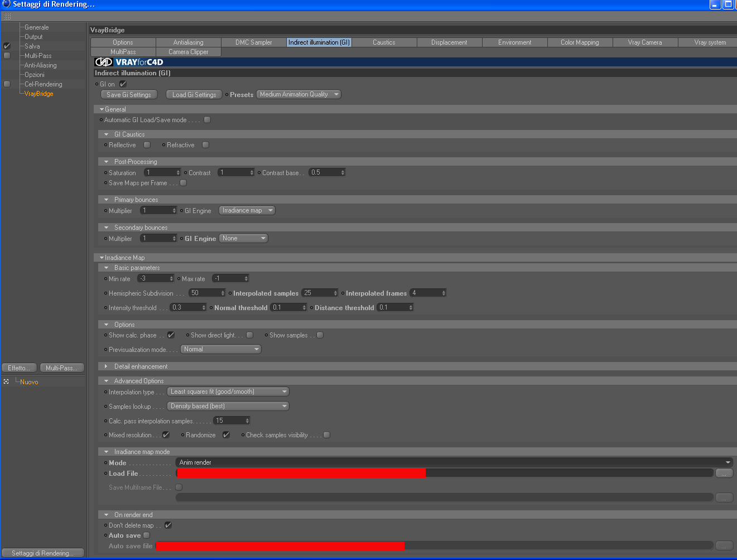
Task: Uncheck the Randomize option
Action: coord(226,435)
